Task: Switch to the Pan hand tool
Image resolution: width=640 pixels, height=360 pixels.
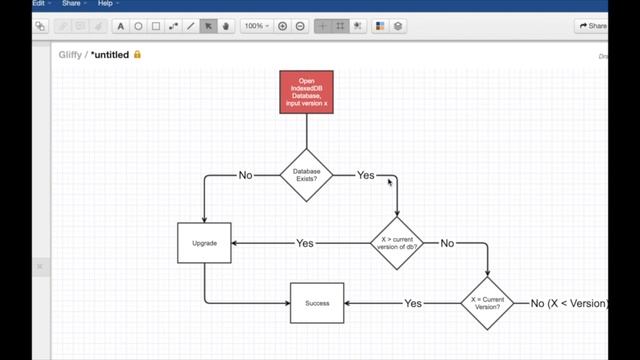Action: click(226, 26)
